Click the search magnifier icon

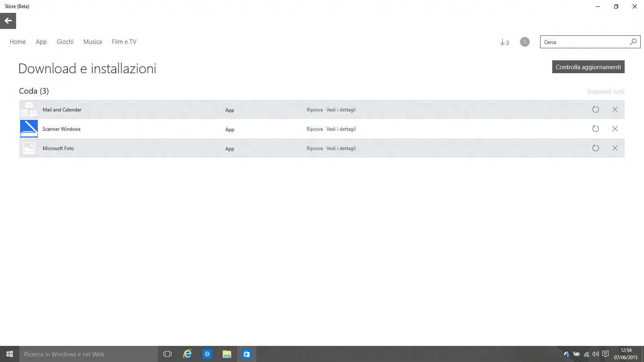(x=633, y=42)
